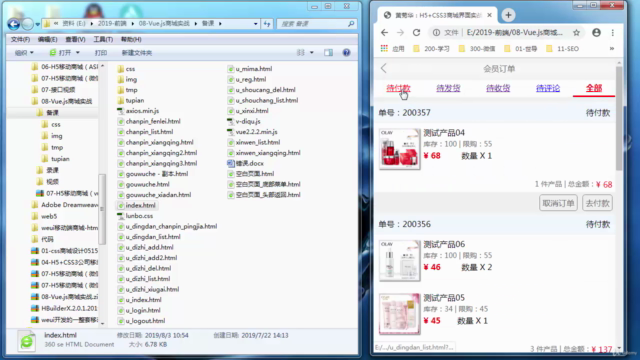Click 去付款 button
The width and height of the screenshot is (640, 360).
click(598, 203)
